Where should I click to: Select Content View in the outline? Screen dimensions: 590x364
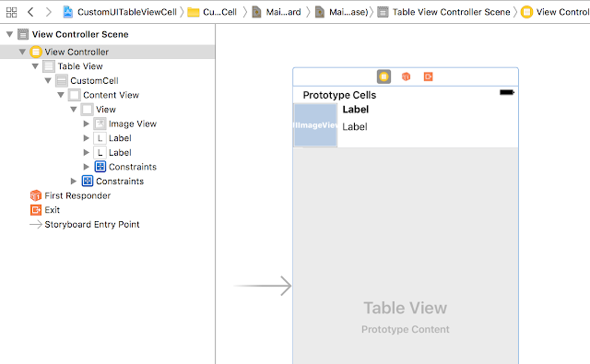[x=104, y=95]
